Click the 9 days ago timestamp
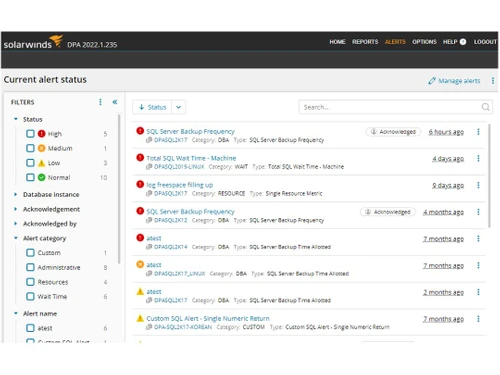 coord(448,185)
